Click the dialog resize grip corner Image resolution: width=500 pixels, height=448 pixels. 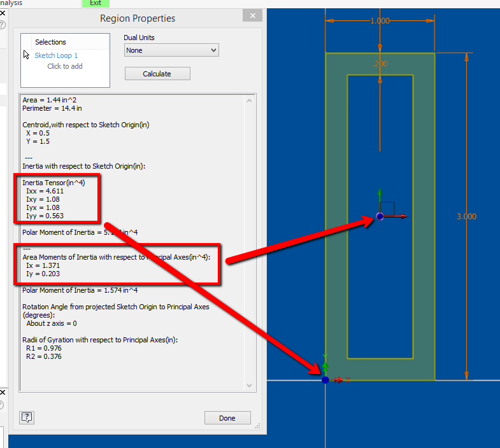(x=257, y=426)
